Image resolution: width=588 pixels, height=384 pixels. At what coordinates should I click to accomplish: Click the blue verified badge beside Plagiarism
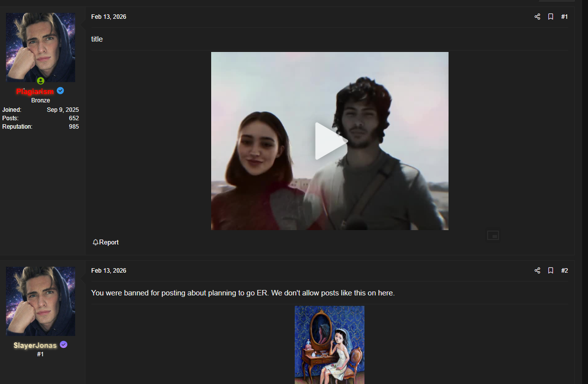pos(60,91)
